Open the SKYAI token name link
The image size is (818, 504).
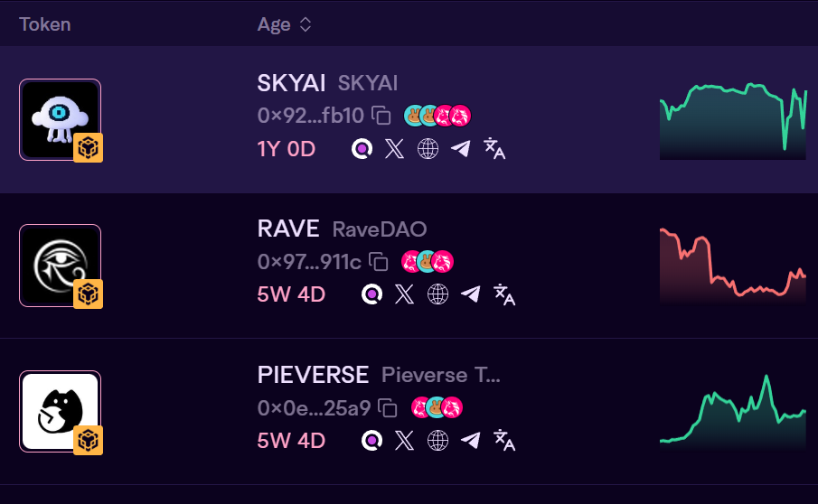(291, 83)
